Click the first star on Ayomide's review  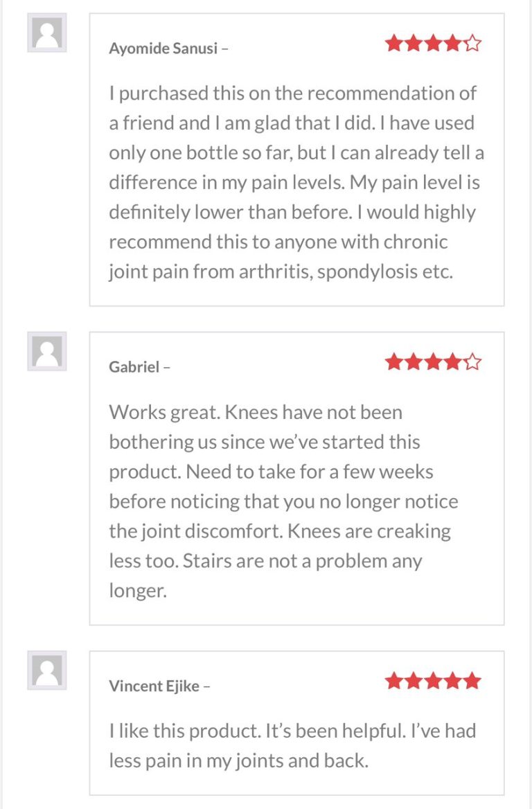click(394, 44)
